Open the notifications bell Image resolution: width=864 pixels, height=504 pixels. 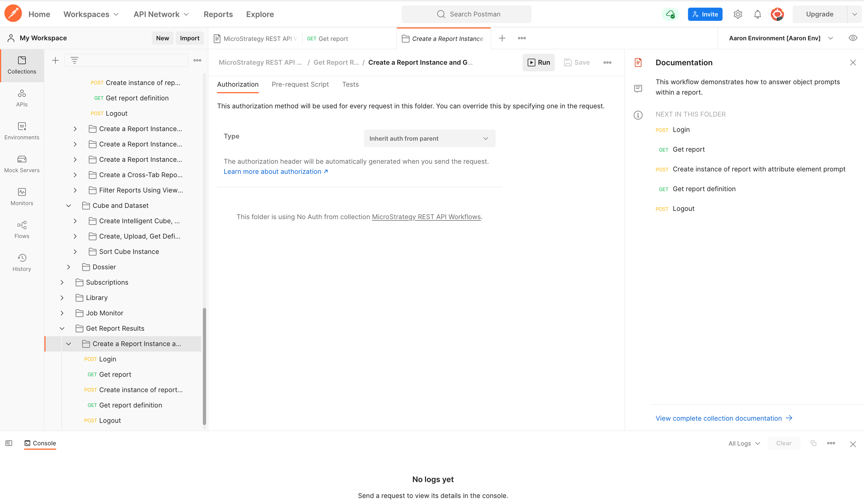(757, 14)
